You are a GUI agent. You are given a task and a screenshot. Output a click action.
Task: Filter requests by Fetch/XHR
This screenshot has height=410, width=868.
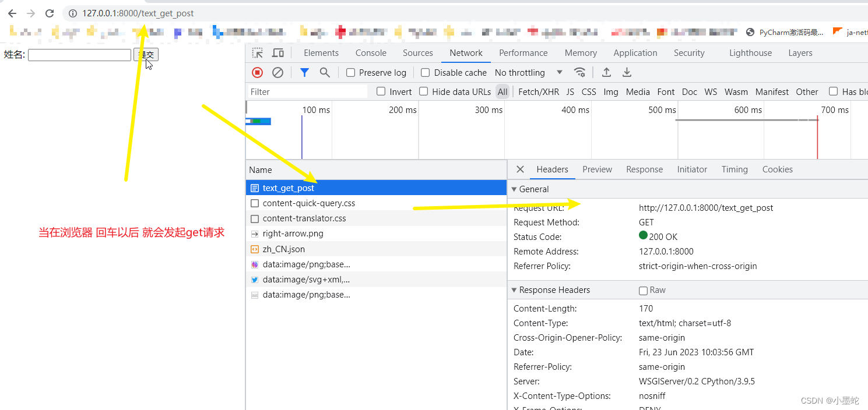point(539,91)
